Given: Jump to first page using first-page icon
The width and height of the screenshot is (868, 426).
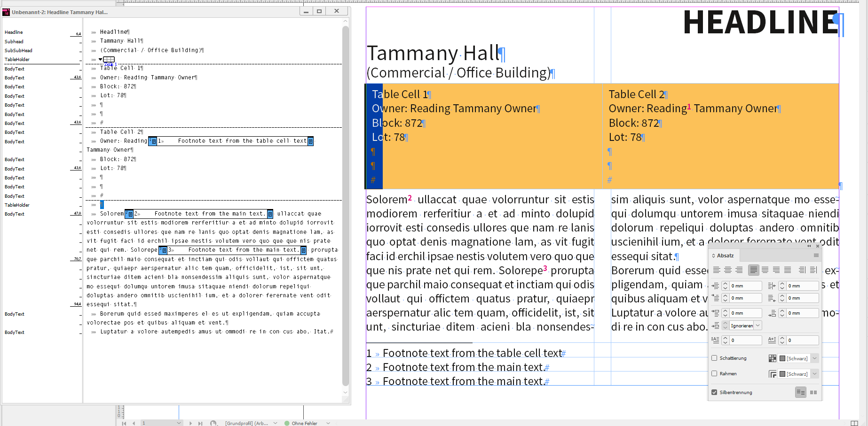Looking at the screenshot, I should [125, 423].
